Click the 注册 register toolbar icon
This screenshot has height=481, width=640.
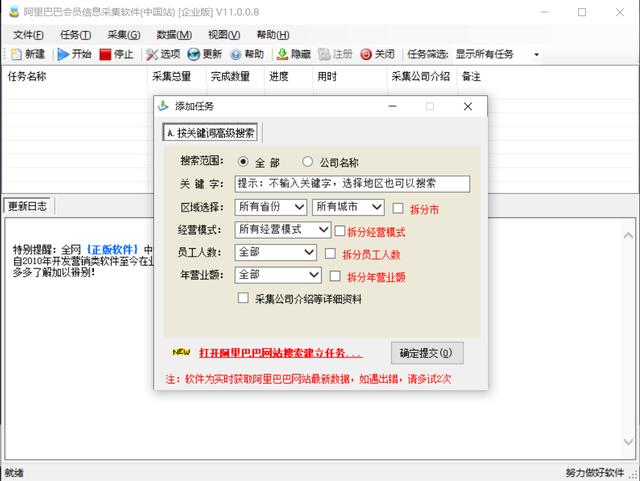[x=324, y=54]
